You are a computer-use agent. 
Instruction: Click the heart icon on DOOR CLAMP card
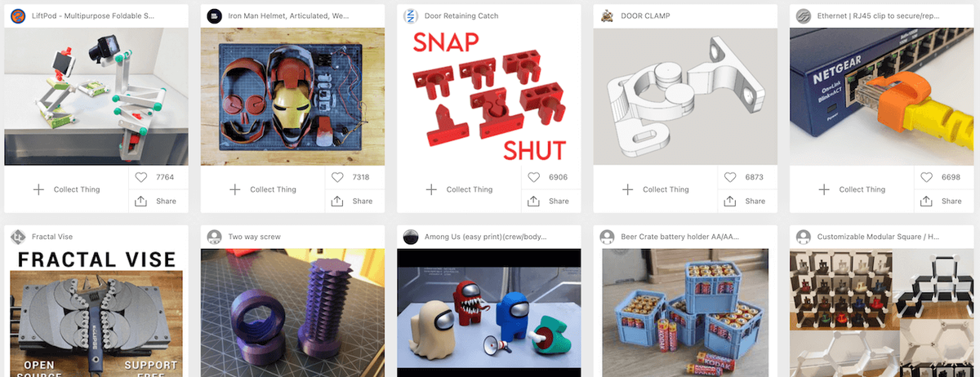point(730,177)
